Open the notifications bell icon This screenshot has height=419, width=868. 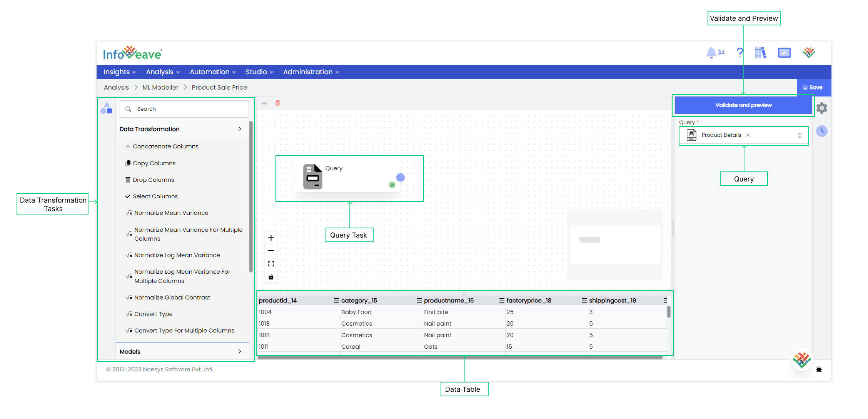click(711, 53)
